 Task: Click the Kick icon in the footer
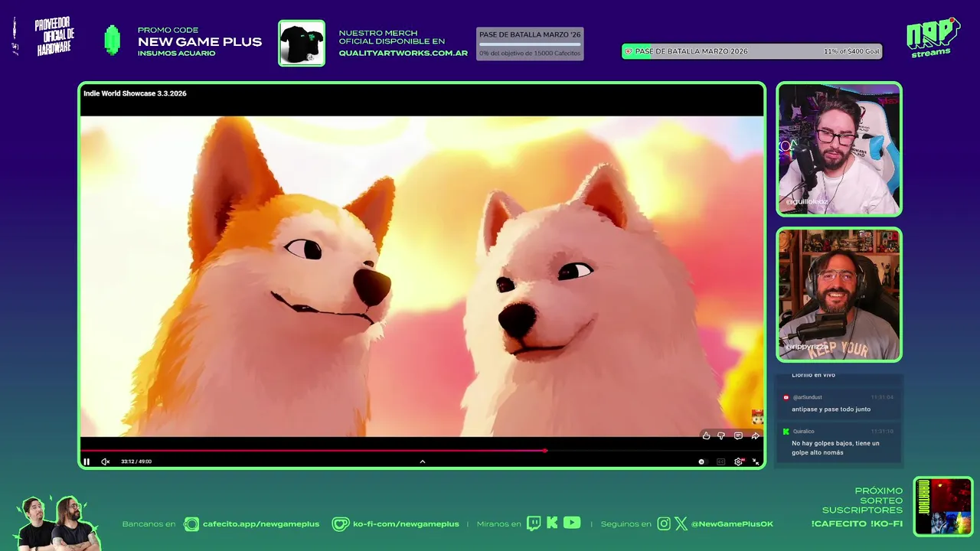[552, 523]
